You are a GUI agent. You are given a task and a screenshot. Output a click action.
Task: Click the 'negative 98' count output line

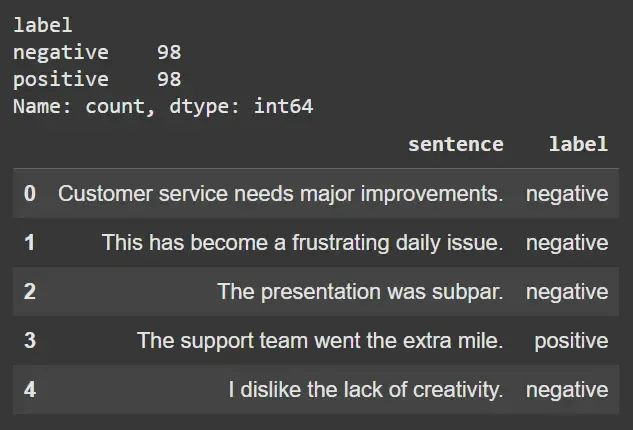pyautogui.click(x=96, y=52)
